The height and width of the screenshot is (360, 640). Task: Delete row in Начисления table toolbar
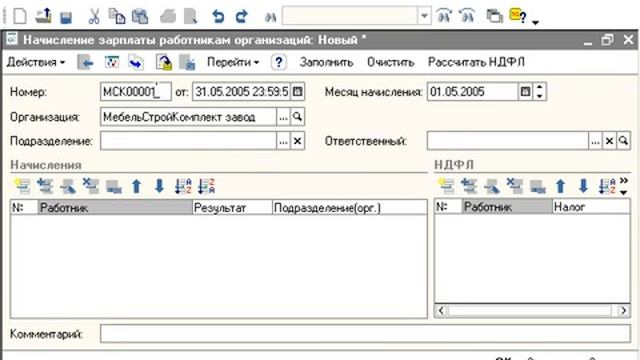[x=91, y=186]
